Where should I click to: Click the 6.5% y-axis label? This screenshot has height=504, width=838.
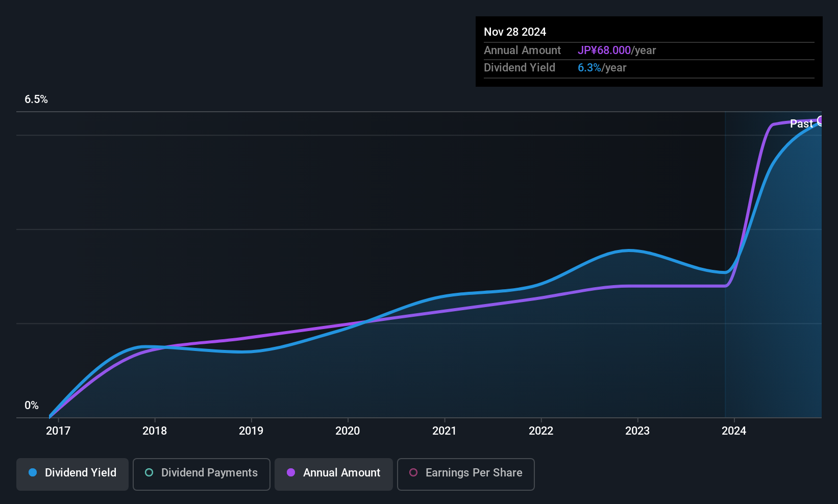pos(36,99)
